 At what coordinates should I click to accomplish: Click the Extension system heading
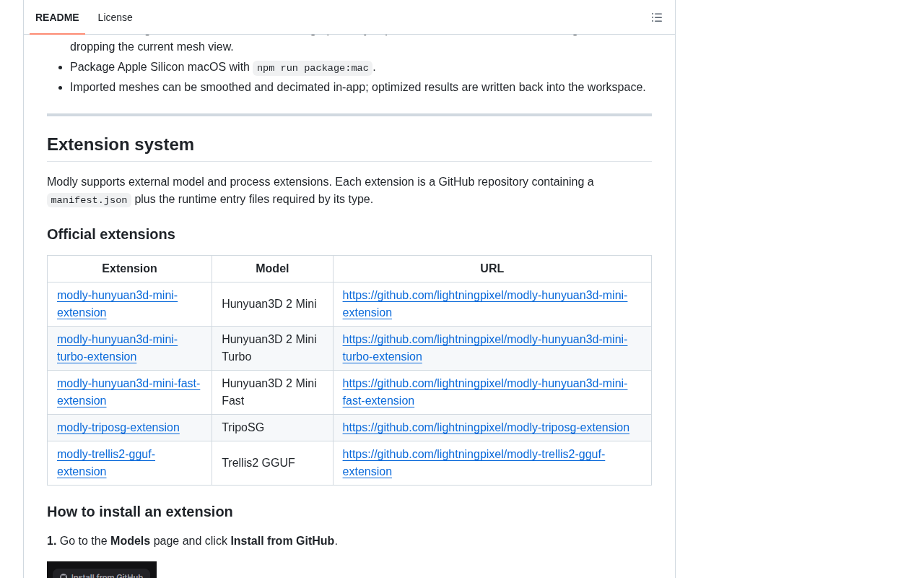coord(121,144)
